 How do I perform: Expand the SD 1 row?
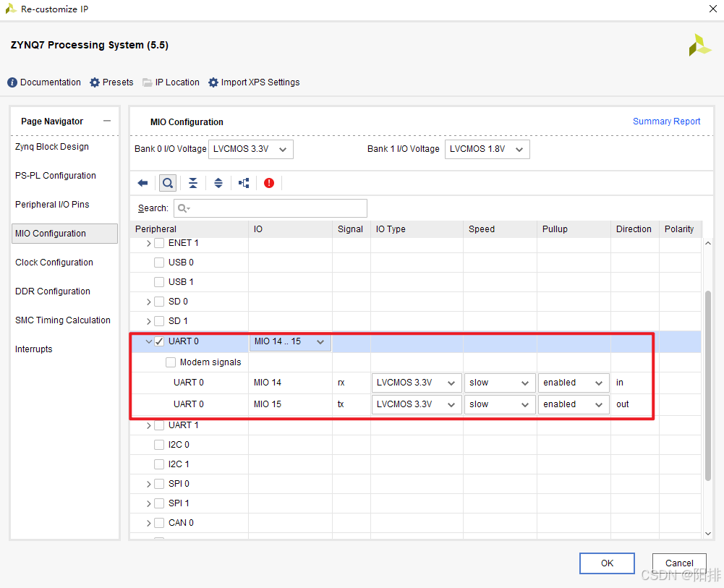[149, 321]
